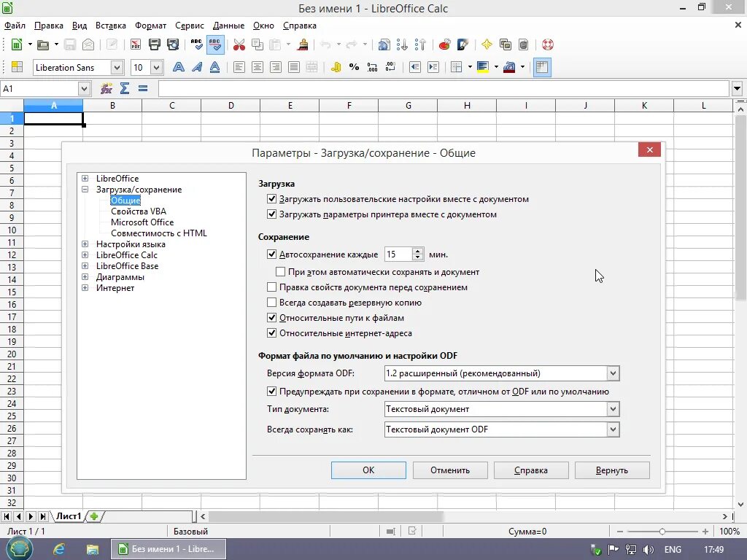Click the Format as percent icon
This screenshot has width=747, height=560.
pyautogui.click(x=354, y=67)
